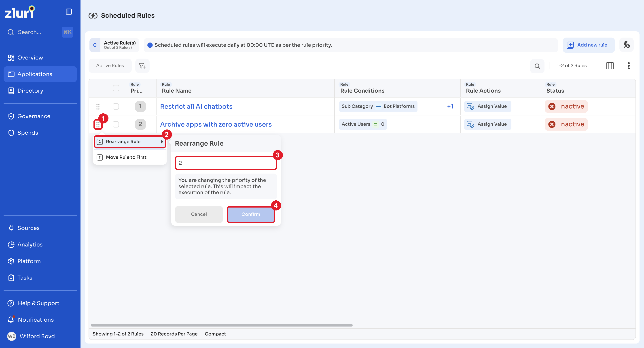Open Governance section
Image resolution: width=644 pixels, height=348 pixels.
(40, 116)
